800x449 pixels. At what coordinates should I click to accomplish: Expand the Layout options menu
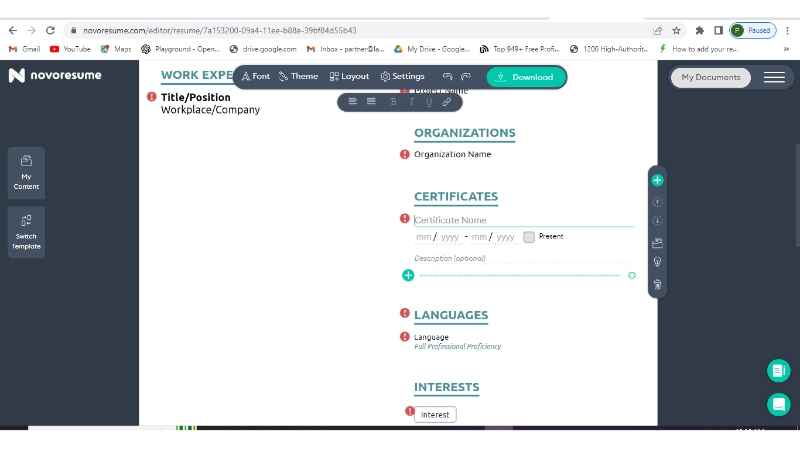(349, 77)
